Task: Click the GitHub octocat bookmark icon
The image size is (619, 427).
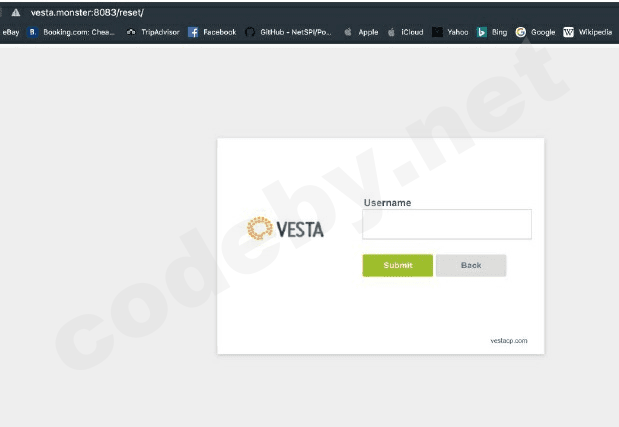Action: [x=250, y=32]
